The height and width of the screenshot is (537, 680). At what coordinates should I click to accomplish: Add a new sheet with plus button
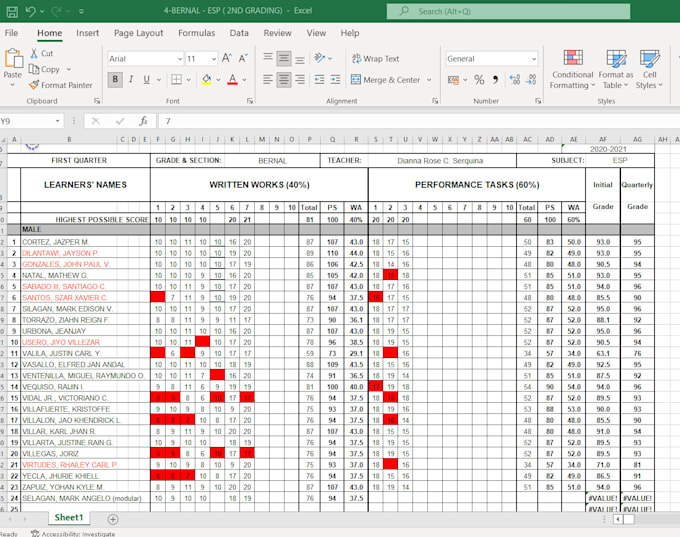pos(113,519)
